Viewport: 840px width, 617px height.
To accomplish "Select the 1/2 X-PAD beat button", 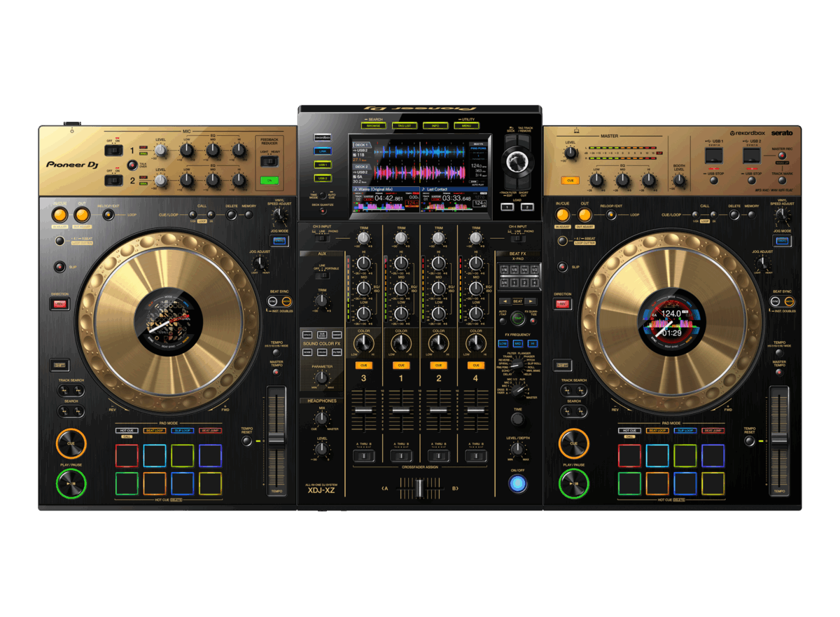I will [x=535, y=269].
